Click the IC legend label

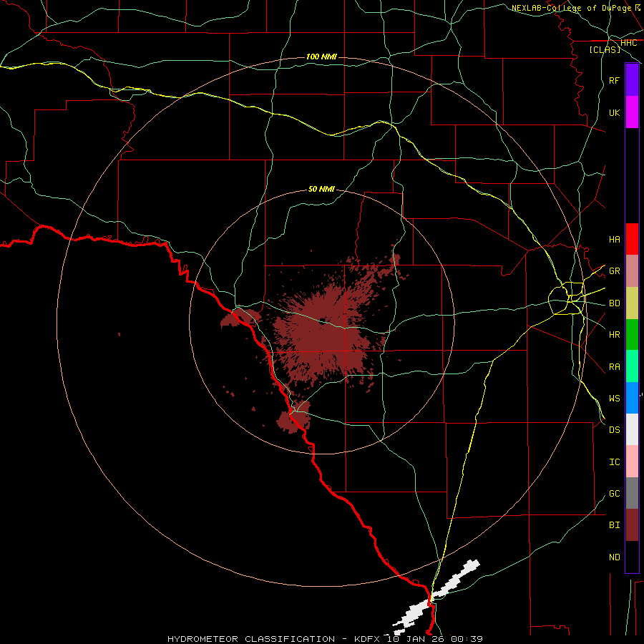pyautogui.click(x=614, y=462)
